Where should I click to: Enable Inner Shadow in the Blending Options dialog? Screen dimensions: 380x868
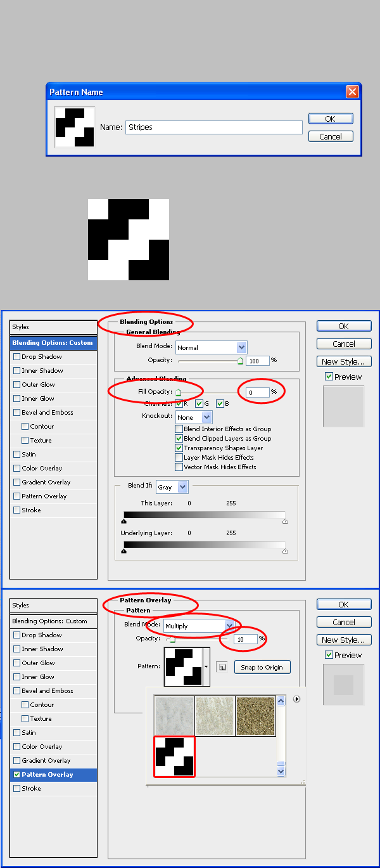16,371
